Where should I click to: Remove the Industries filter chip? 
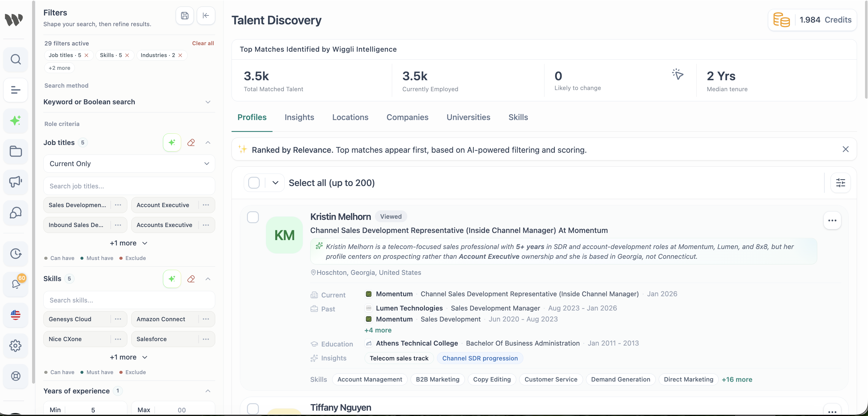coord(180,55)
